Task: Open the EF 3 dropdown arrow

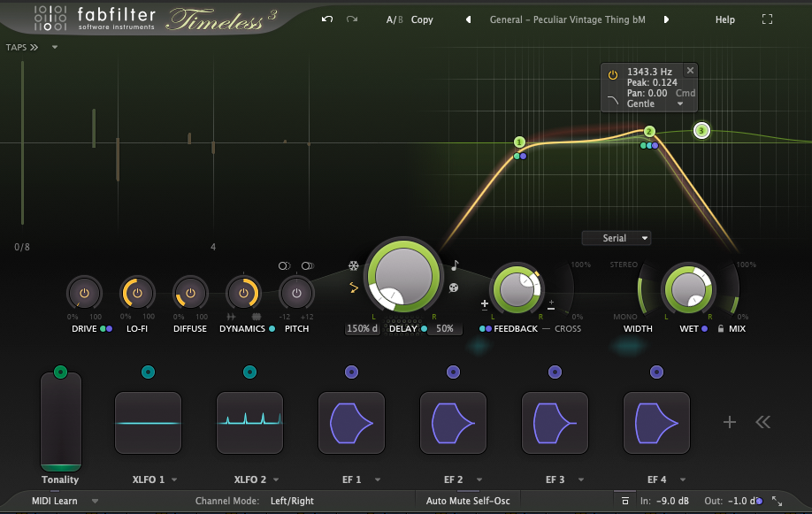Action: pos(581,479)
